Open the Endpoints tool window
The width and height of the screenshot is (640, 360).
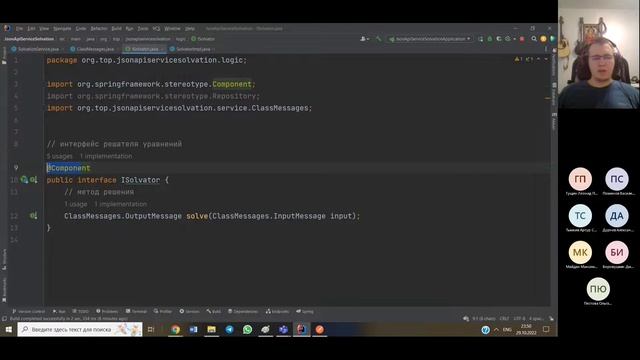pyautogui.click(x=278, y=311)
